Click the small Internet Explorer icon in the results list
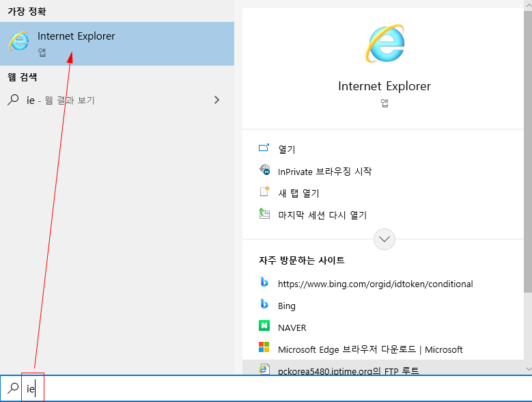Viewport: 532px width, 402px height. 19,42
